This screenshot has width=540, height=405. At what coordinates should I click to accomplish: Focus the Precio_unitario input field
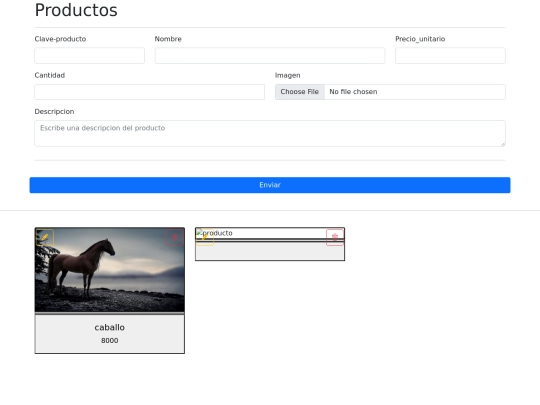tap(450, 55)
